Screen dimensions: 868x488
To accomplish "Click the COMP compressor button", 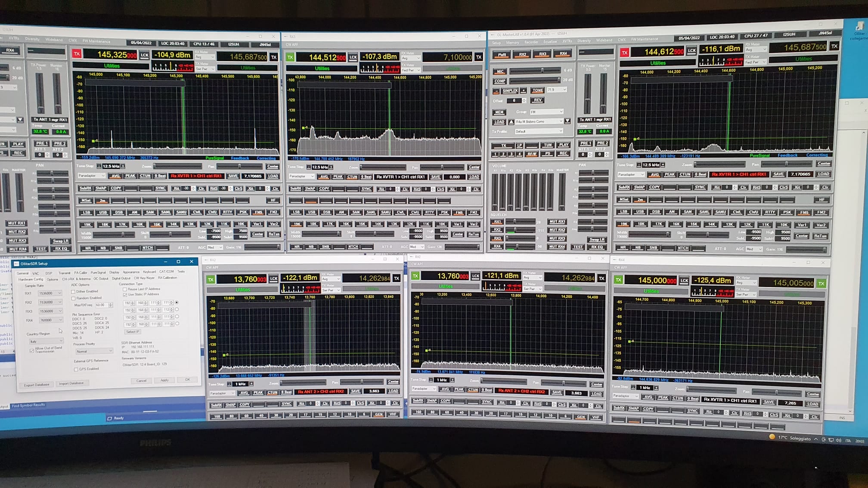I will tap(499, 81).
